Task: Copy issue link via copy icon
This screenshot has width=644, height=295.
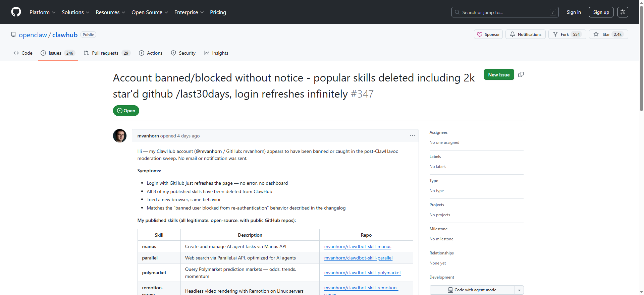Action: 521,74
